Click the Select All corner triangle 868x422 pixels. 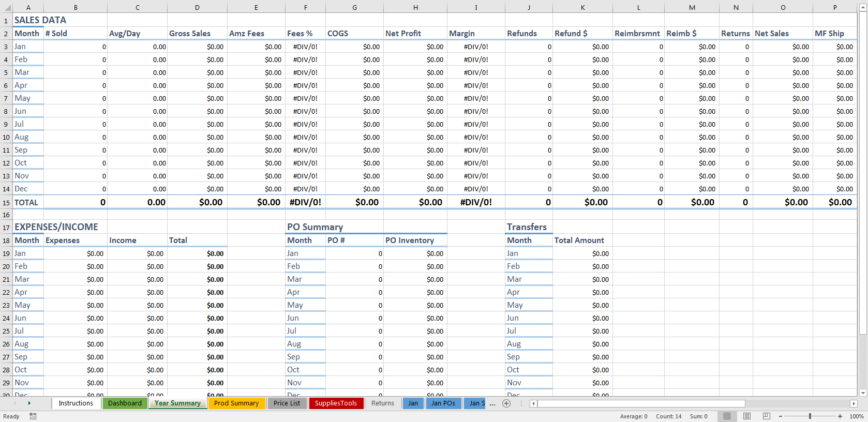pyautogui.click(x=6, y=8)
